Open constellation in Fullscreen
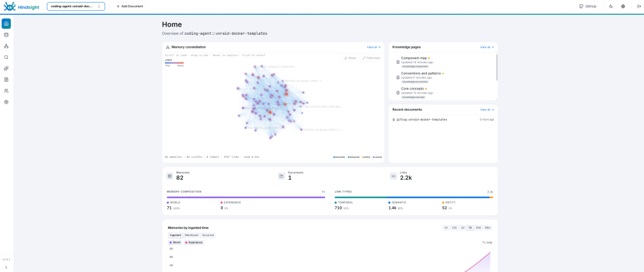The image size is (644, 272). tap(372, 58)
